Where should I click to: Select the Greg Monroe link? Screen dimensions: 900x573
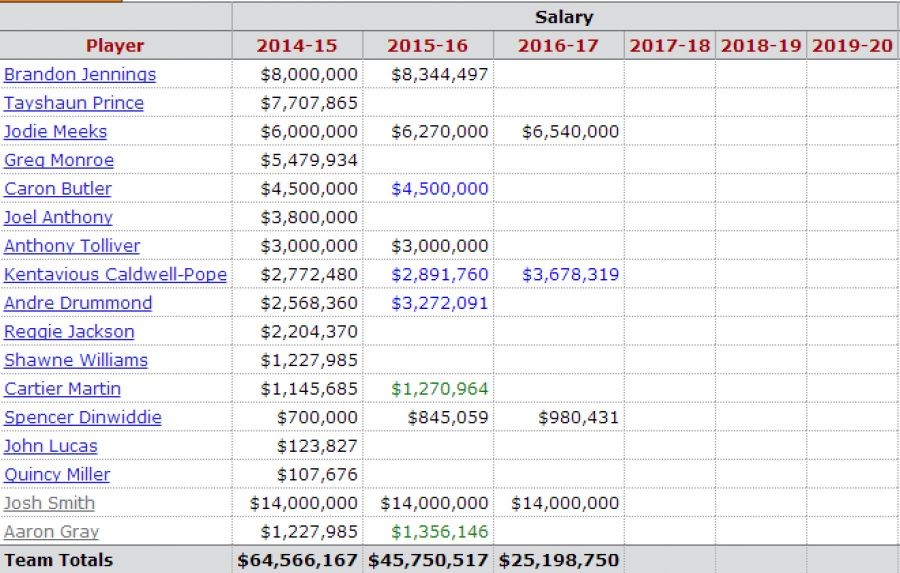click(59, 160)
